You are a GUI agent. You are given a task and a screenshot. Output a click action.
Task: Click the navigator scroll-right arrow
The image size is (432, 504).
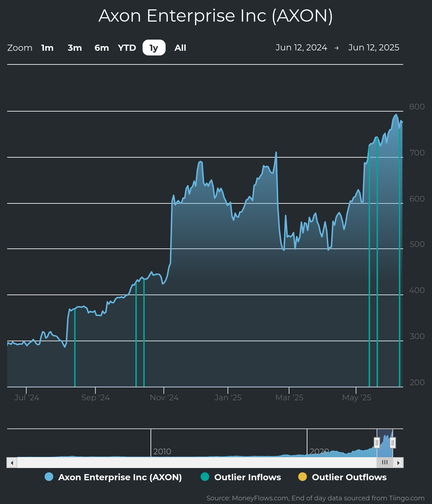pos(398,463)
